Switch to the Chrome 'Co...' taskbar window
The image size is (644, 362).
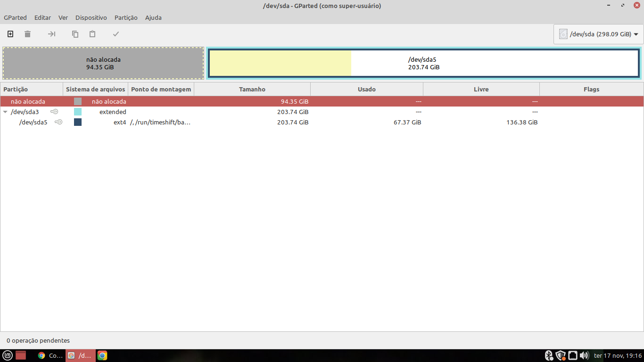point(50,355)
